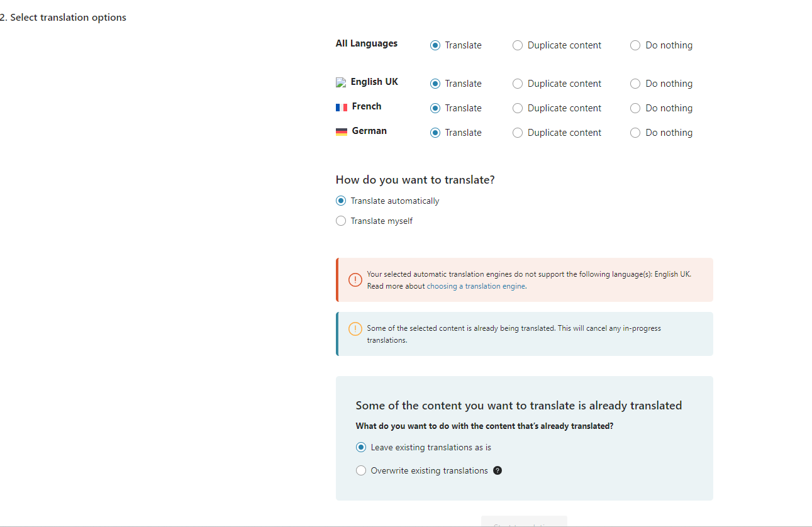Select Translate radio for German

(x=435, y=133)
